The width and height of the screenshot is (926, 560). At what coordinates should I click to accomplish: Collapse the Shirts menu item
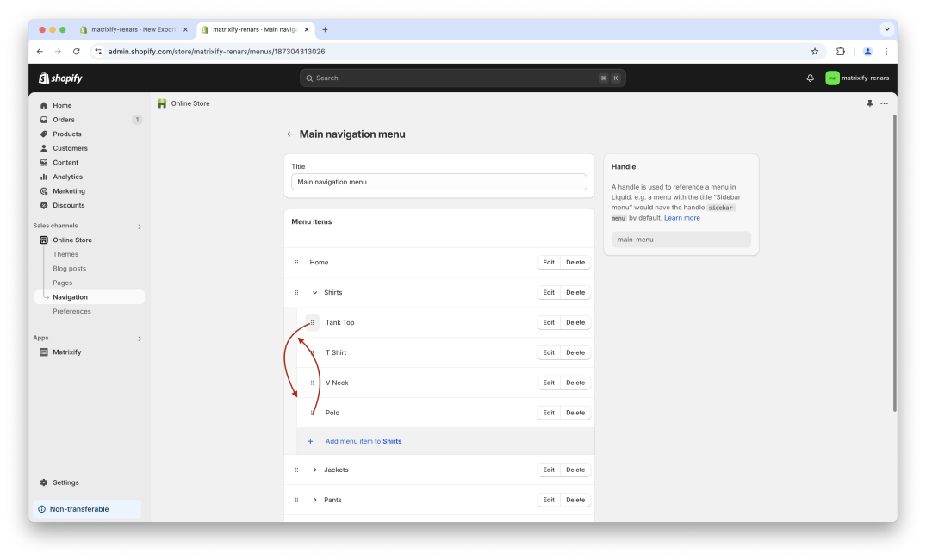[x=314, y=292]
